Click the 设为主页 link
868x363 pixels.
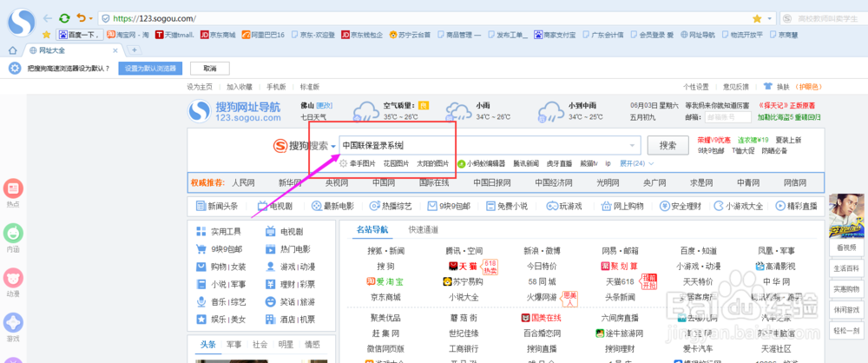point(200,87)
